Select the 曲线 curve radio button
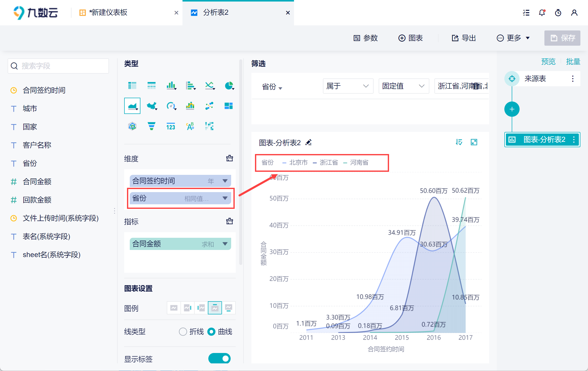The width and height of the screenshot is (588, 371). [211, 332]
